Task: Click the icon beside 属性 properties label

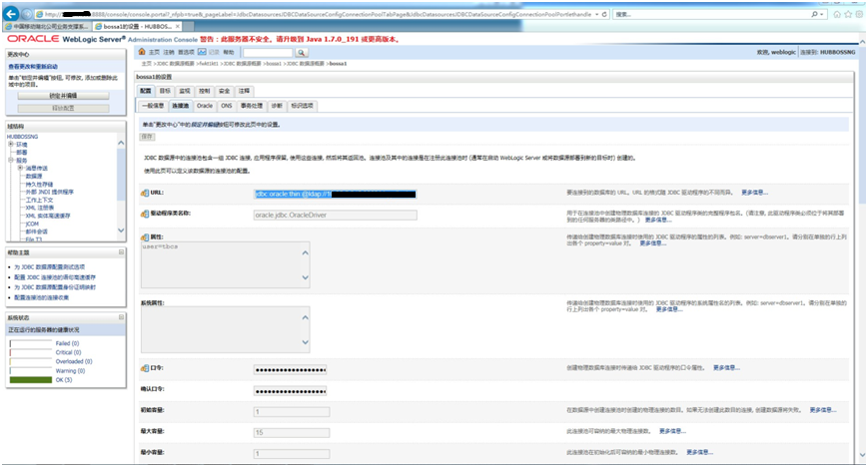Action: click(145, 237)
